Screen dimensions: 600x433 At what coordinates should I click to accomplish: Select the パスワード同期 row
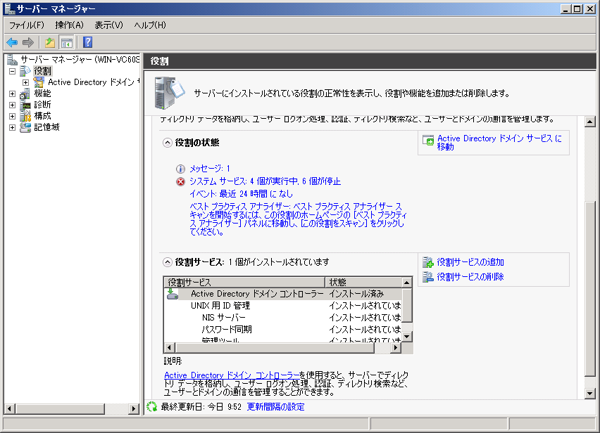[282, 329]
